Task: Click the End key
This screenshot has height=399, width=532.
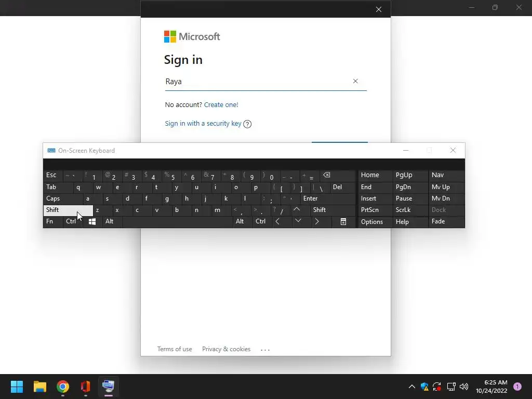Action: 375,187
